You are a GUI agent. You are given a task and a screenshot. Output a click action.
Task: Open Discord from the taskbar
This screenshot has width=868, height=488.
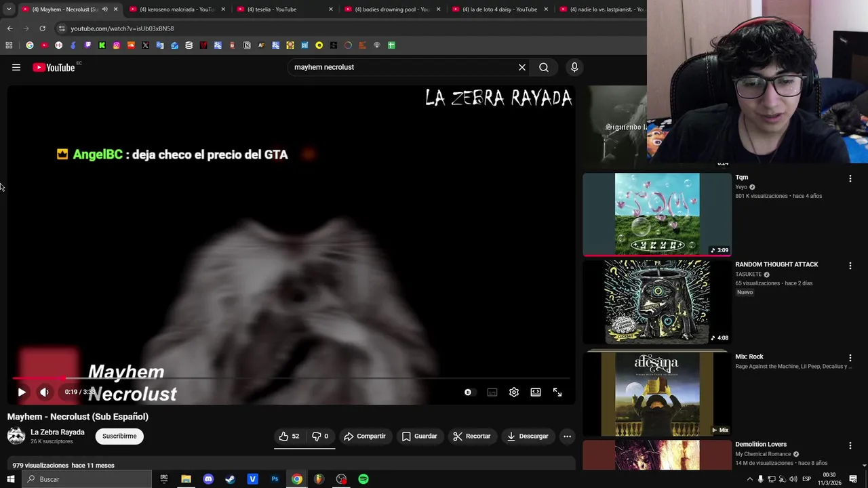208,479
